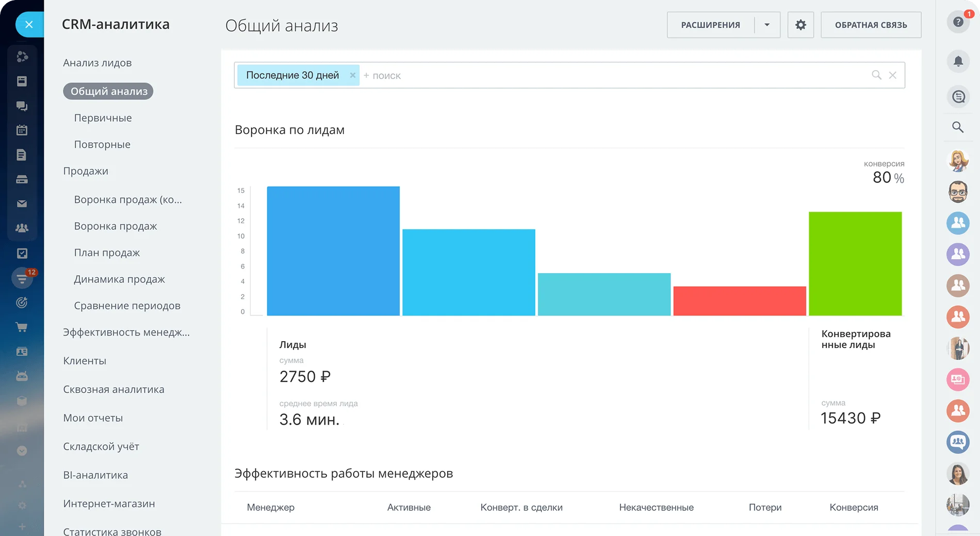The image size is (980, 536).
Task: Open the help icon with notification badge
Action: click(958, 22)
